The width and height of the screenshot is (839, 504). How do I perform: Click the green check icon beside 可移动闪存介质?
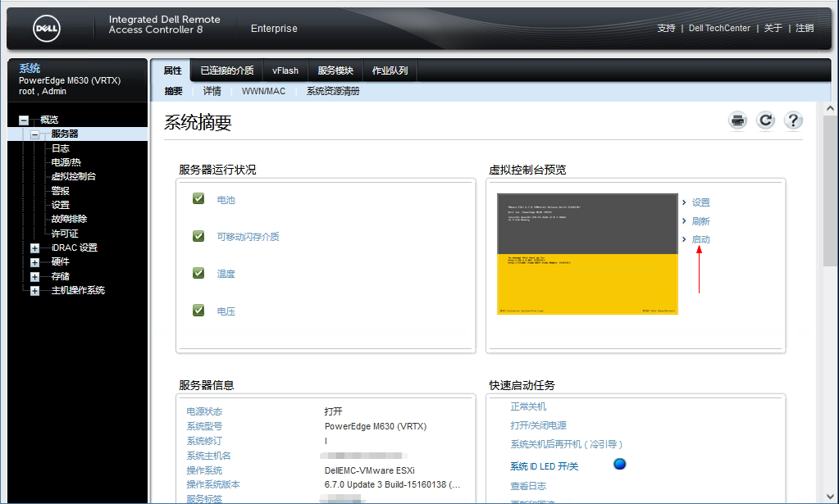coord(198,236)
